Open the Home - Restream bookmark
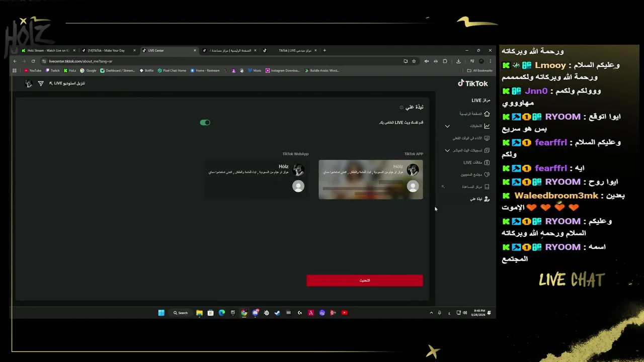Viewport: 644px width, 362px height. [205, 70]
